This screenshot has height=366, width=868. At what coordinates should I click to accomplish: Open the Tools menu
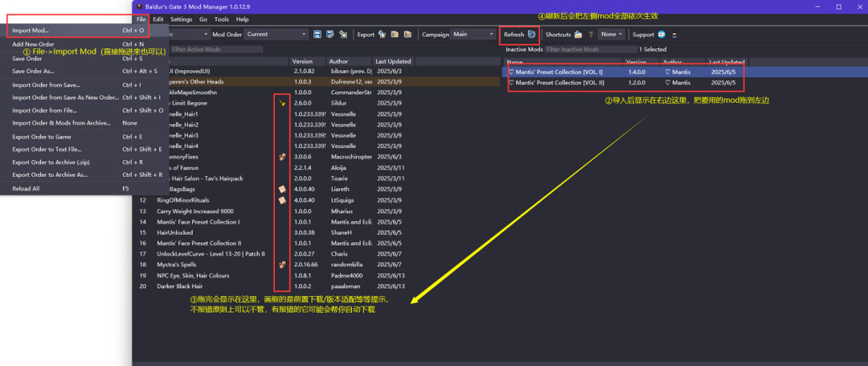[x=222, y=19]
